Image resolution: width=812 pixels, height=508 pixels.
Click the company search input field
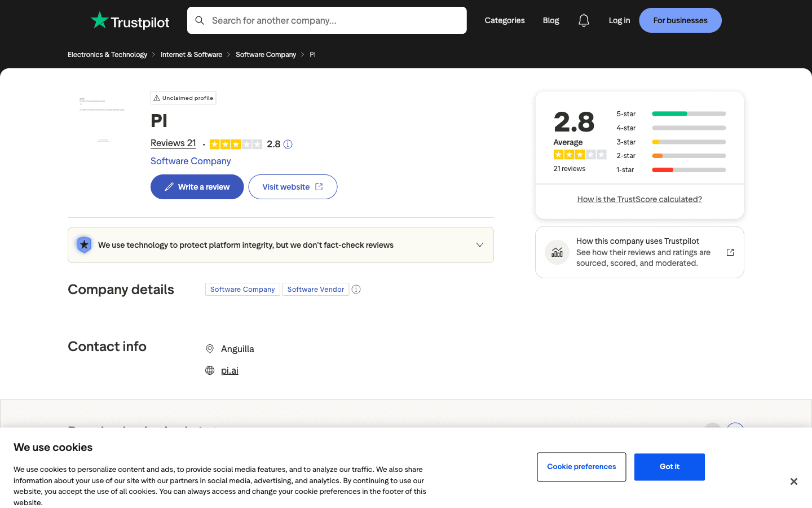tap(327, 20)
